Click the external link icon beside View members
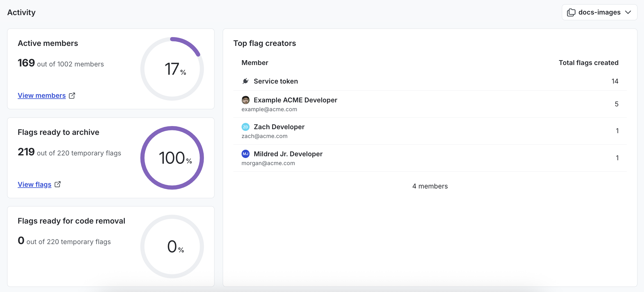Viewport: 644px width, 292px height. pyautogui.click(x=72, y=96)
